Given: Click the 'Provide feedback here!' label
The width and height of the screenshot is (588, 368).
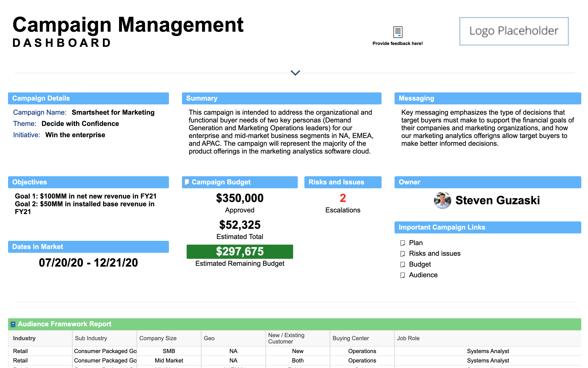Looking at the screenshot, I should coord(398,43).
